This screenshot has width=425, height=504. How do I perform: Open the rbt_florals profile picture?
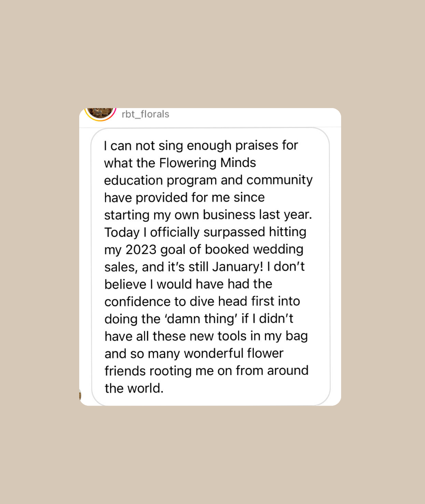tap(100, 112)
